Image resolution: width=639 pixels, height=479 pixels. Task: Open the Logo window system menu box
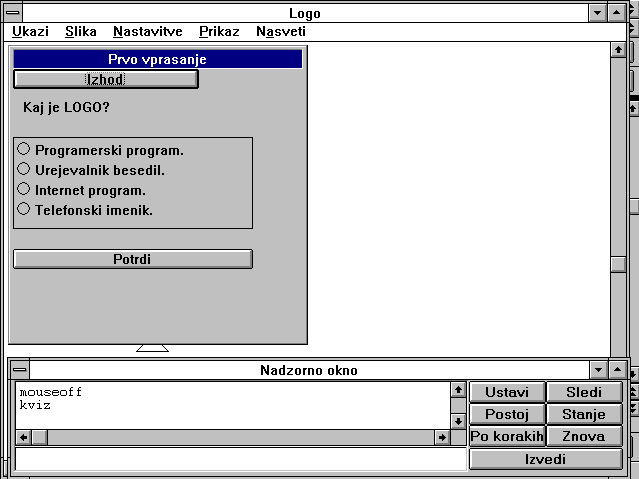pyautogui.click(x=13, y=13)
